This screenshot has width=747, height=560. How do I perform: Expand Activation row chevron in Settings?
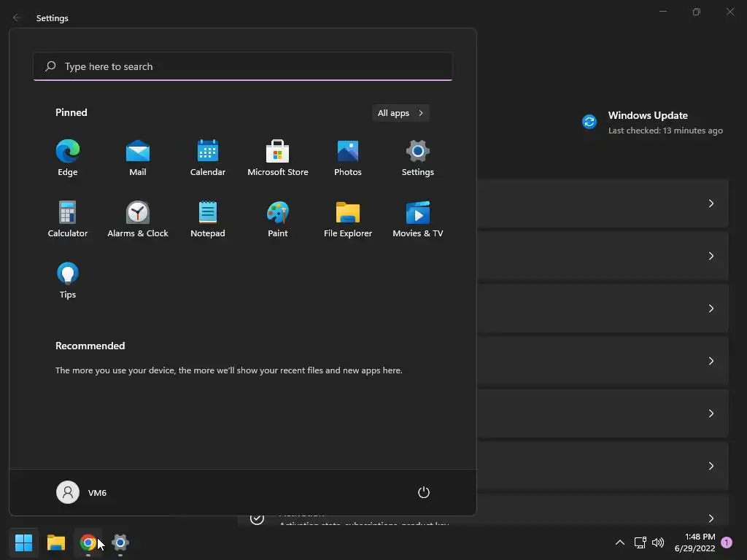pos(711,518)
